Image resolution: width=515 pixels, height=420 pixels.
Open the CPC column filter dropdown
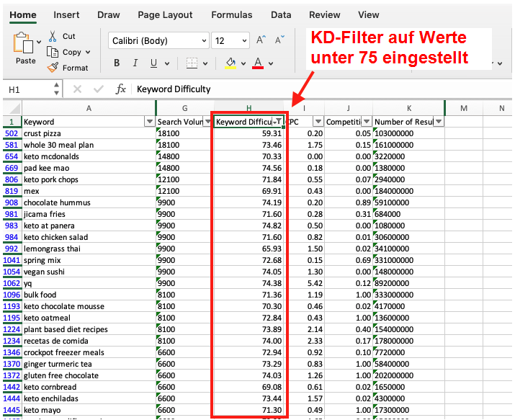tap(318, 122)
